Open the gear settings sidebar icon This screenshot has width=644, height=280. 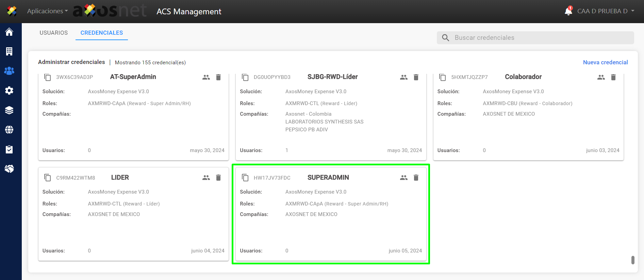[x=9, y=90]
